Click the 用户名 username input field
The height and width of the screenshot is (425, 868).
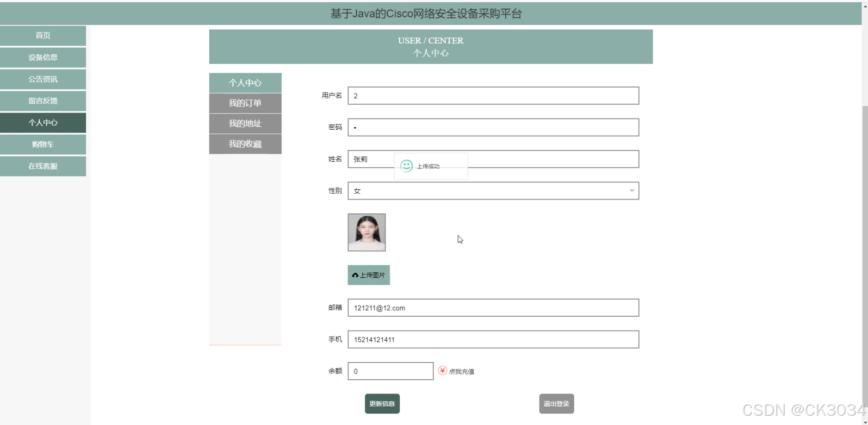pyautogui.click(x=493, y=96)
